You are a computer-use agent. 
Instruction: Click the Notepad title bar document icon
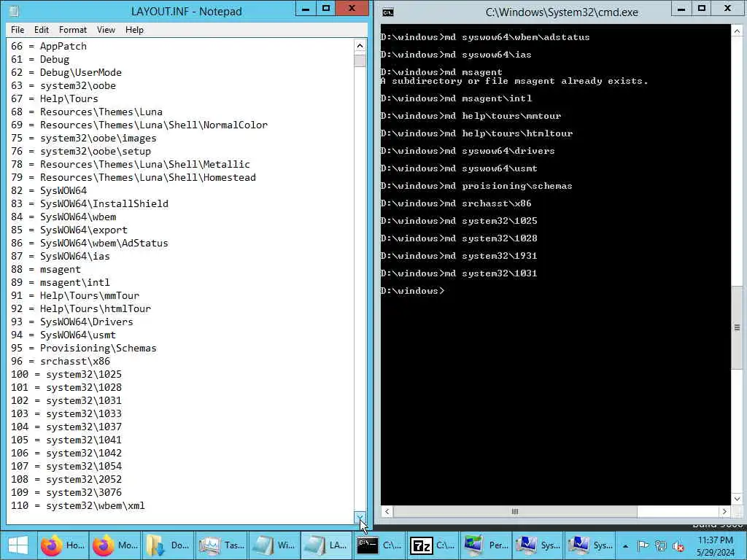(x=15, y=11)
